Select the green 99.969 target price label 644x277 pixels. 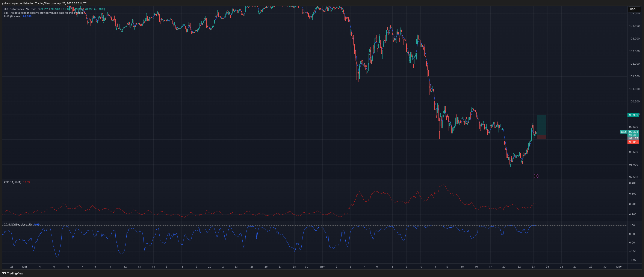(633, 115)
